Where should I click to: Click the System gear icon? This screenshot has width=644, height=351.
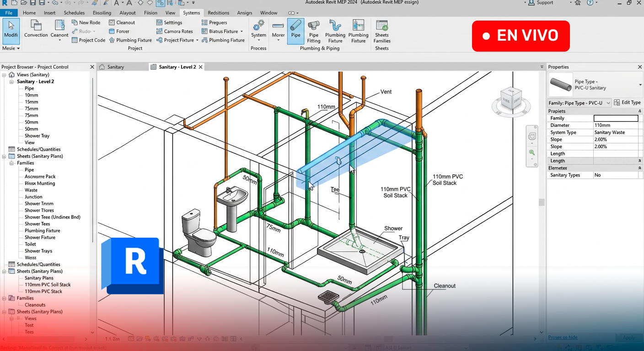coord(258,25)
